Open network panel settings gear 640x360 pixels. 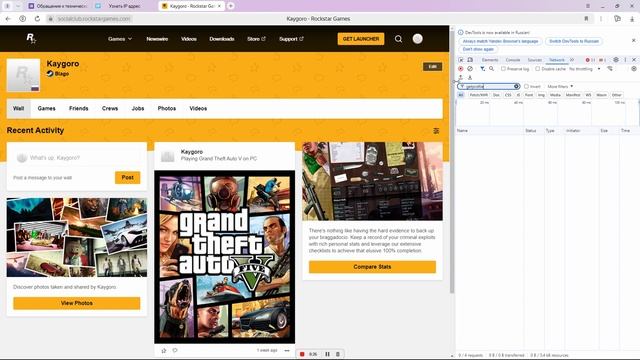pyautogui.click(x=634, y=69)
